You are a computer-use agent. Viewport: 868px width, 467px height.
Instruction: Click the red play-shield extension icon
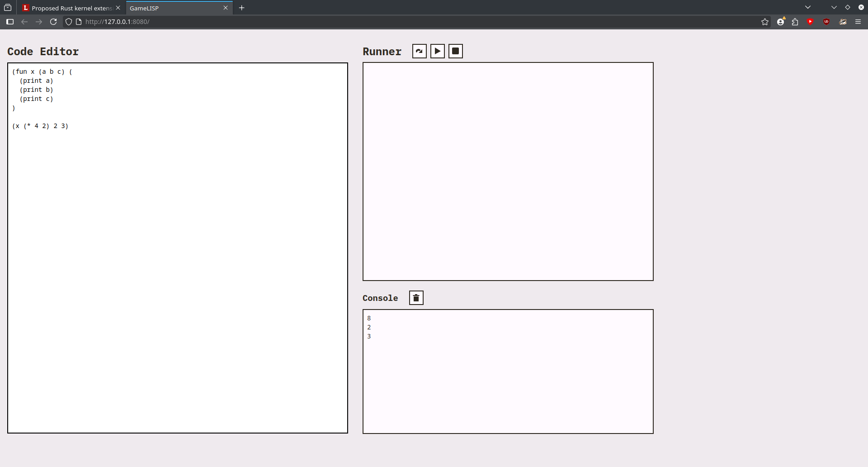tap(810, 22)
